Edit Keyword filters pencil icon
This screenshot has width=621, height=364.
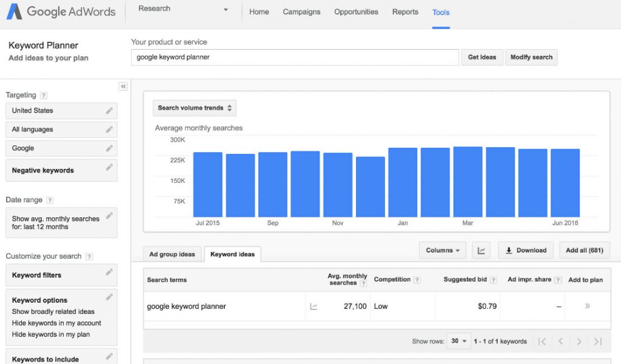coord(109,272)
